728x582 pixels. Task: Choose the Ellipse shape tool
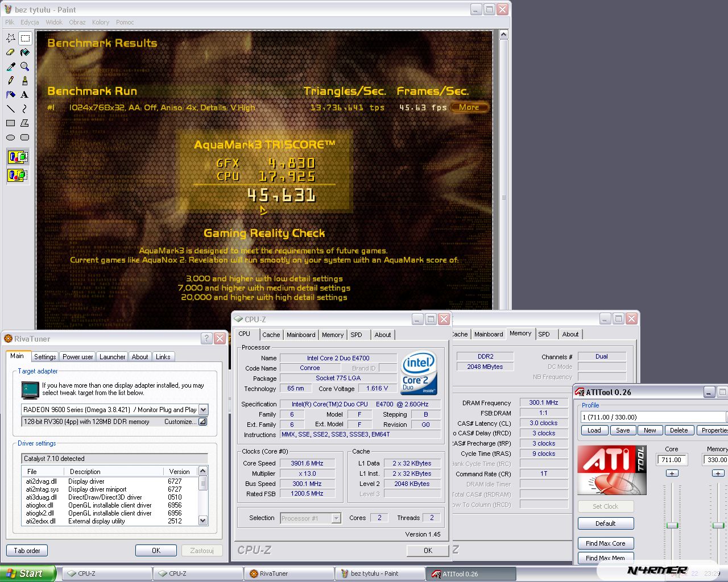click(11, 138)
